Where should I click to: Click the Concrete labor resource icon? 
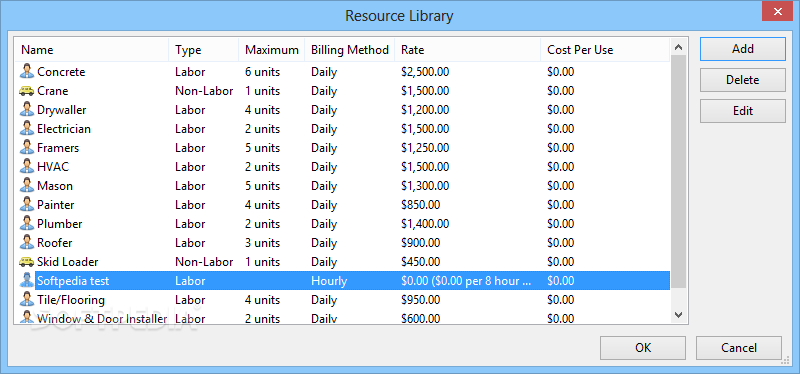(27, 72)
